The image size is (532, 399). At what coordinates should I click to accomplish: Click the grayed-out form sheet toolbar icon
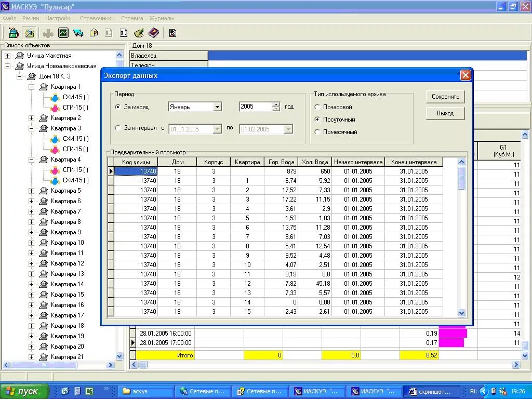pos(109,33)
